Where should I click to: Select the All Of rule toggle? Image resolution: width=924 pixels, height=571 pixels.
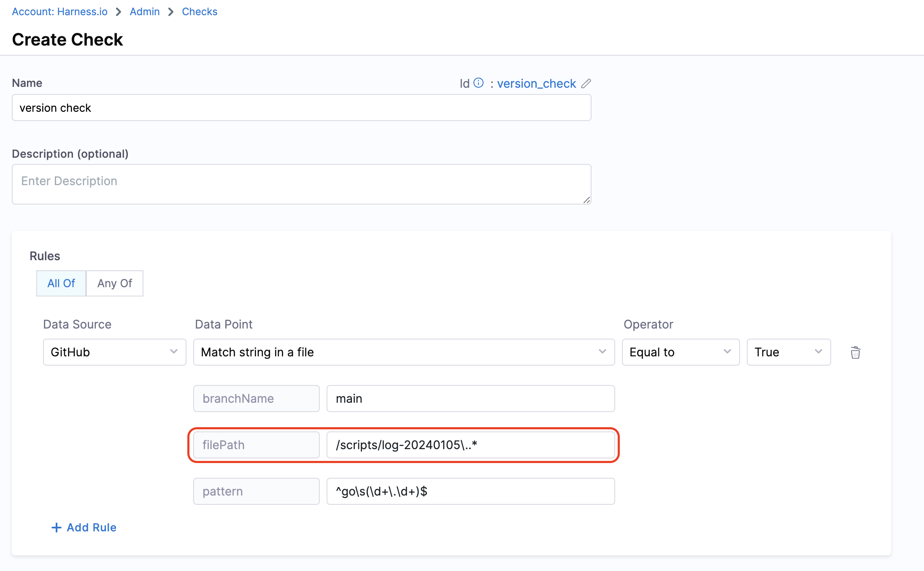tap(61, 283)
